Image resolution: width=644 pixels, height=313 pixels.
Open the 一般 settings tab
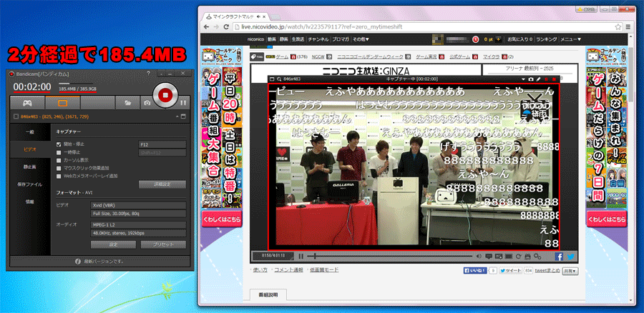tap(30, 132)
